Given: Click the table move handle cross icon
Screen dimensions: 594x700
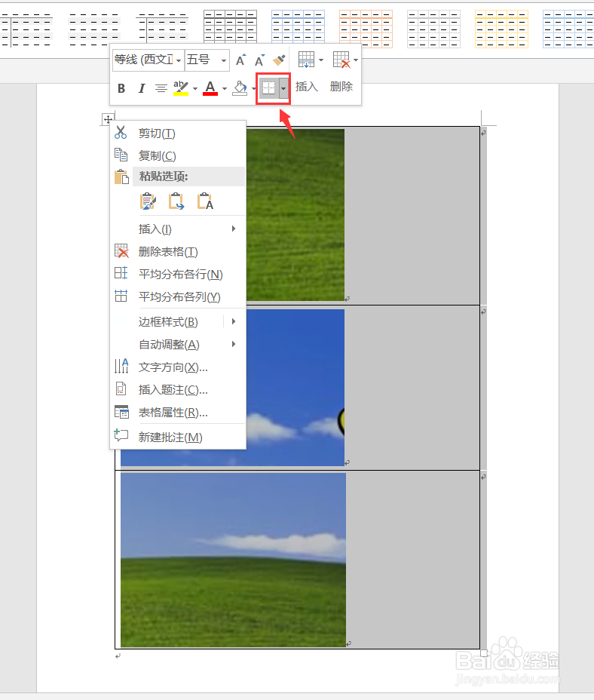Looking at the screenshot, I should [108, 119].
